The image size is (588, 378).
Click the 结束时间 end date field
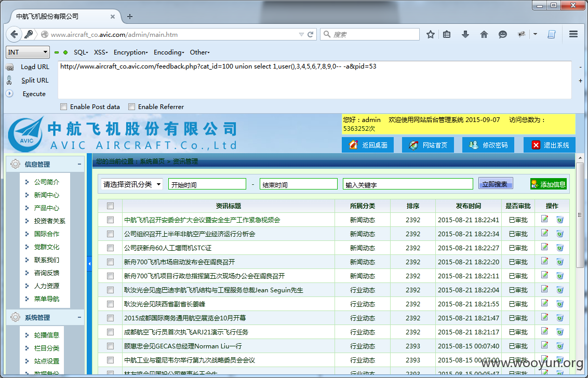point(299,184)
